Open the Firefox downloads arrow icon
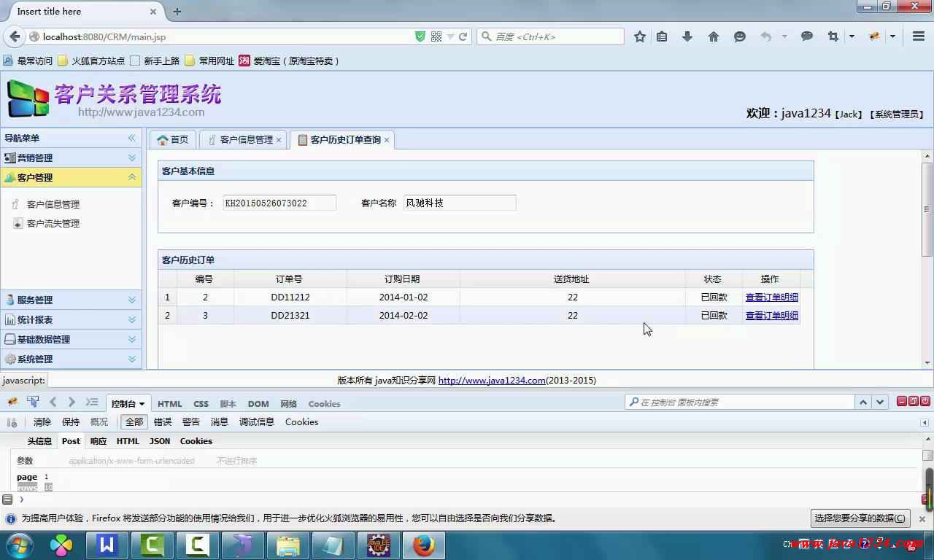 pos(687,36)
